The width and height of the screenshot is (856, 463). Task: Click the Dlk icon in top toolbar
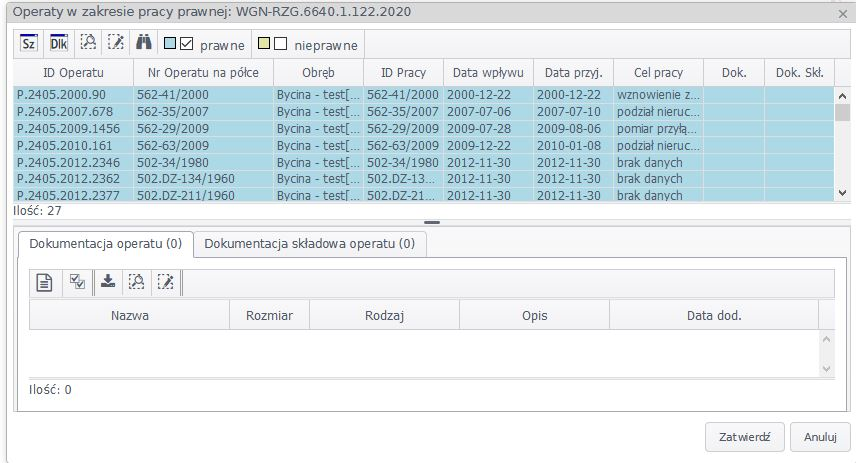[58, 43]
